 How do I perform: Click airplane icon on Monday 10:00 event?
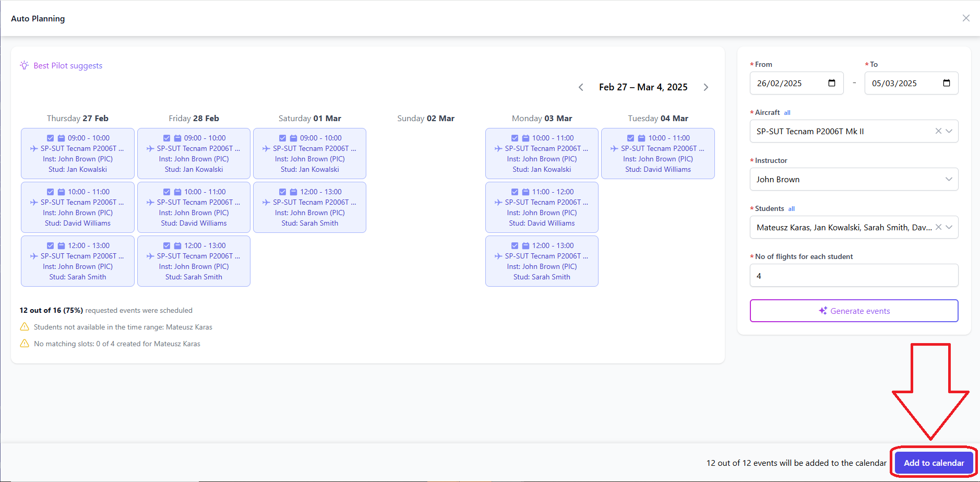coord(498,148)
